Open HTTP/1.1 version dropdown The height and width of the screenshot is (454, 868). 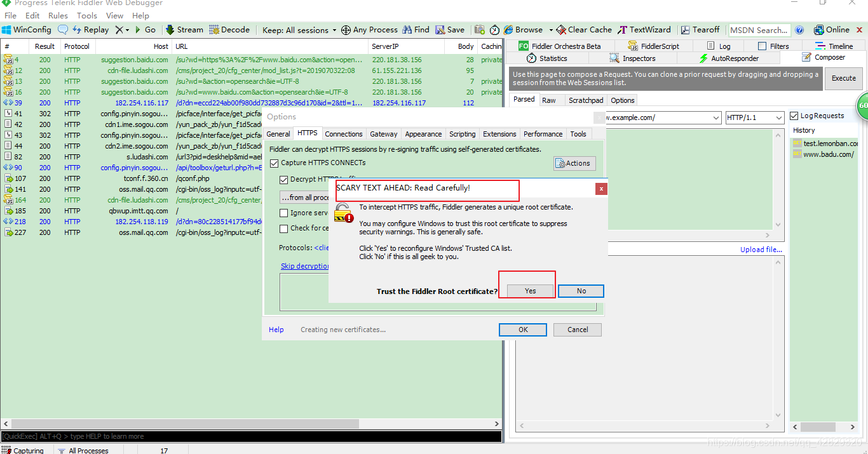coord(755,117)
